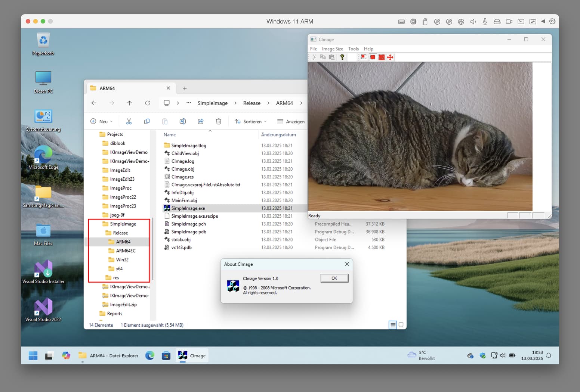Open the Sortieren dropdown
Image resolution: width=580 pixels, height=392 pixels.
click(251, 121)
